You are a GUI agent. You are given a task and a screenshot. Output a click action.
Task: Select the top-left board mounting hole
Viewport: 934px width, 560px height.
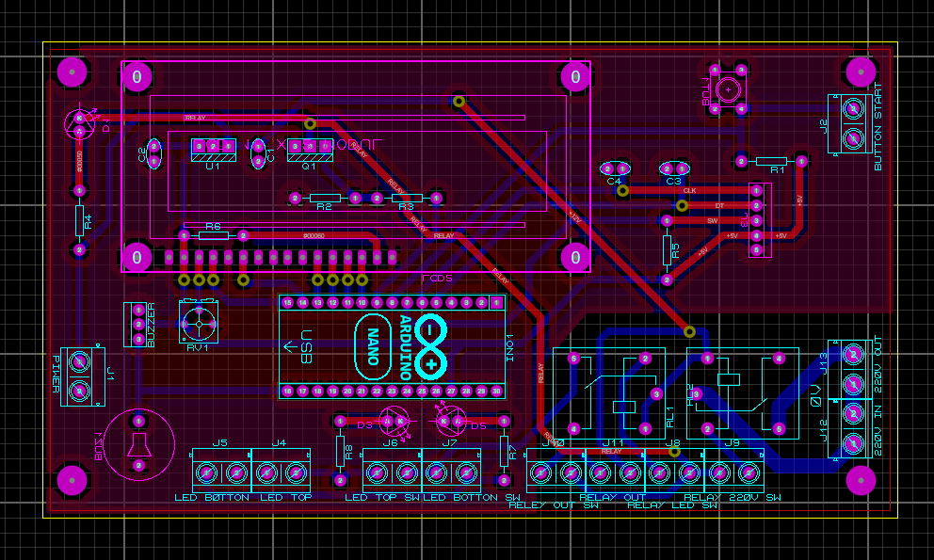(72, 72)
